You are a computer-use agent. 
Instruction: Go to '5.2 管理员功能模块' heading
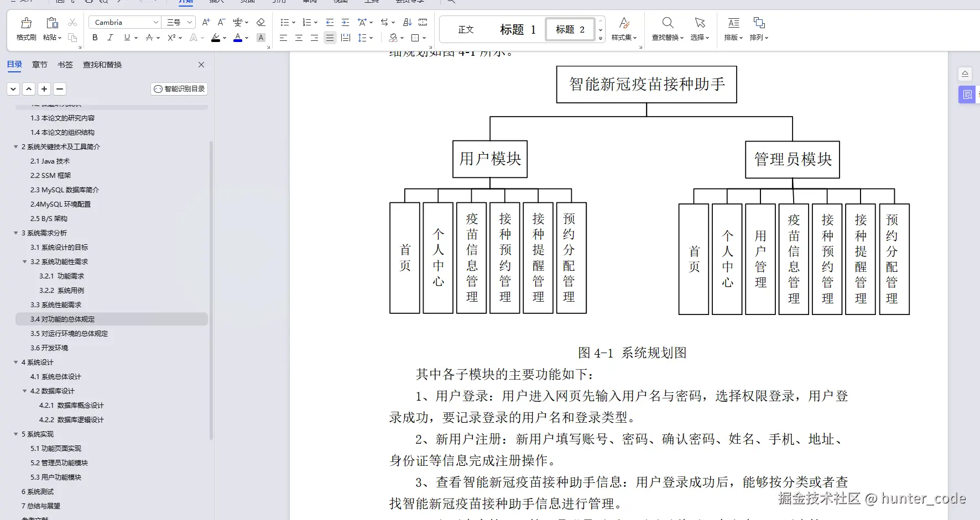(59, 463)
